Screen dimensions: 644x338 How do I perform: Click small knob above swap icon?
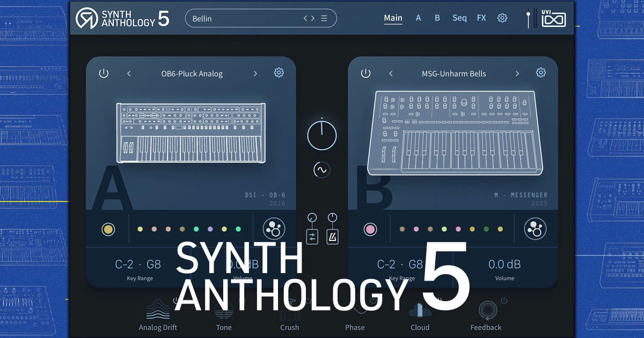click(x=312, y=218)
